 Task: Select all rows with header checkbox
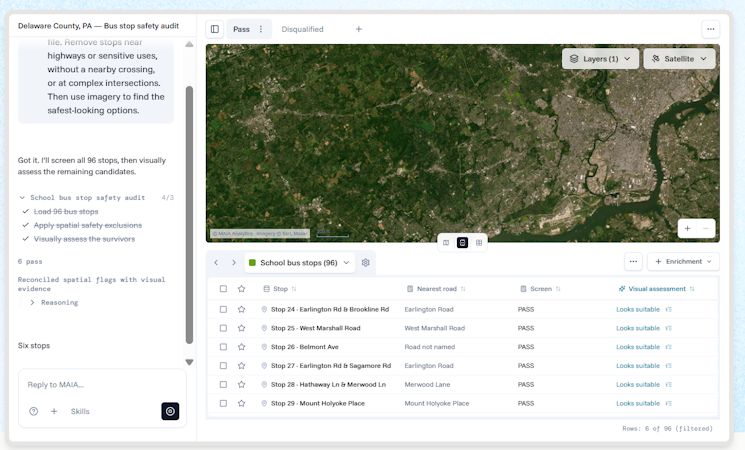(x=223, y=289)
